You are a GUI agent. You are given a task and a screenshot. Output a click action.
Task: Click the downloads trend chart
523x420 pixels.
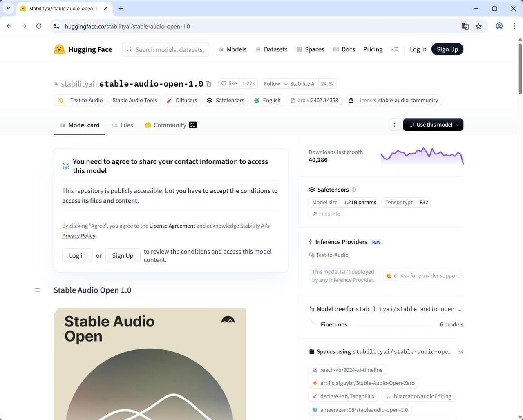pyautogui.click(x=422, y=156)
